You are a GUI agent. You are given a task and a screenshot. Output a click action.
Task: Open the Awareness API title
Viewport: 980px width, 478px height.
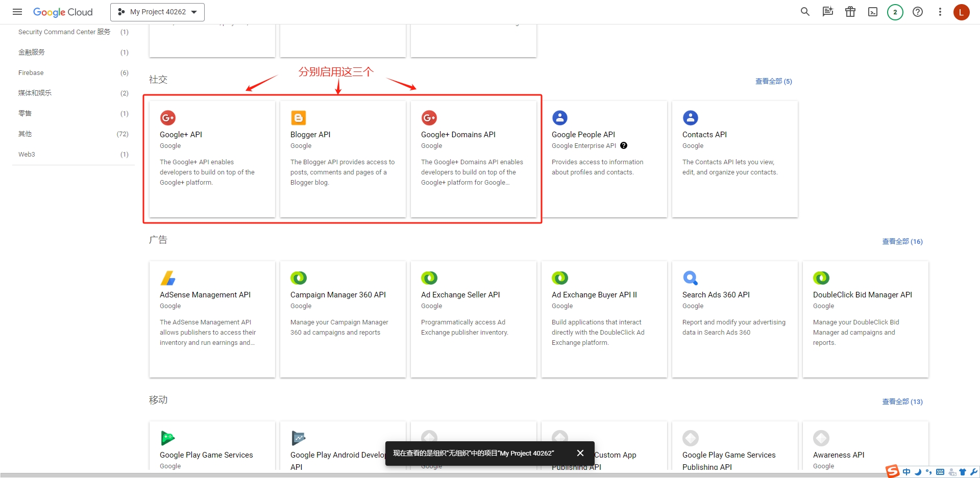pyautogui.click(x=839, y=455)
